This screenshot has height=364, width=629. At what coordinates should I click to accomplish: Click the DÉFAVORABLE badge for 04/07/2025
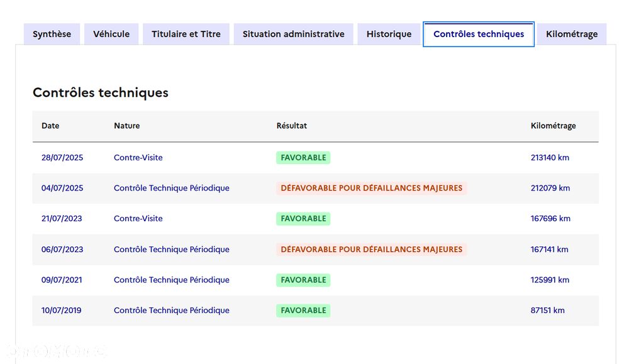click(371, 188)
